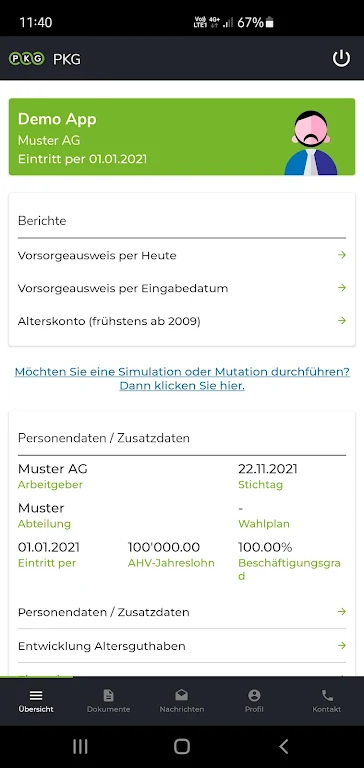Select Vorsorgeausweis per Heute report text
Viewport: 364px width, 768px height.
tap(97, 255)
